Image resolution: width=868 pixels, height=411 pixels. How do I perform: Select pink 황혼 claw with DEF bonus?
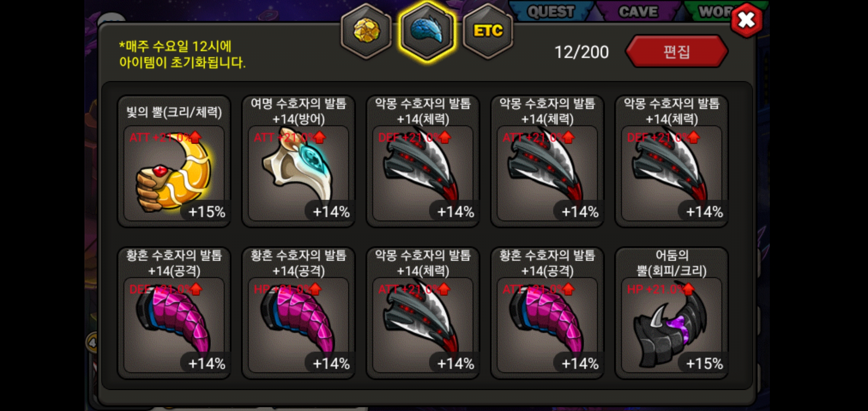174,313
